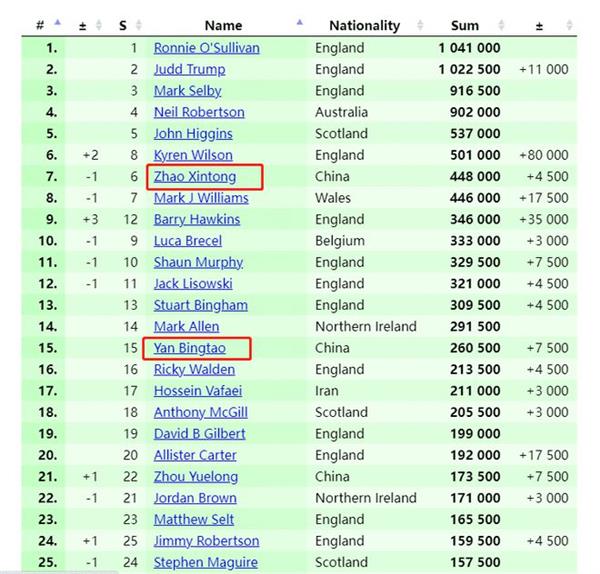
Task: Open Neil Robertson's page
Action: coord(199,112)
